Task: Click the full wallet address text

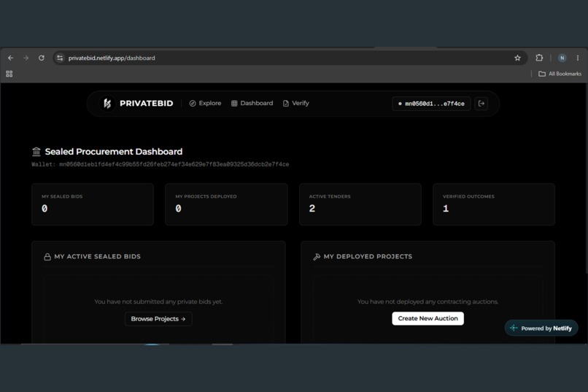Action: pyautogui.click(x=160, y=164)
